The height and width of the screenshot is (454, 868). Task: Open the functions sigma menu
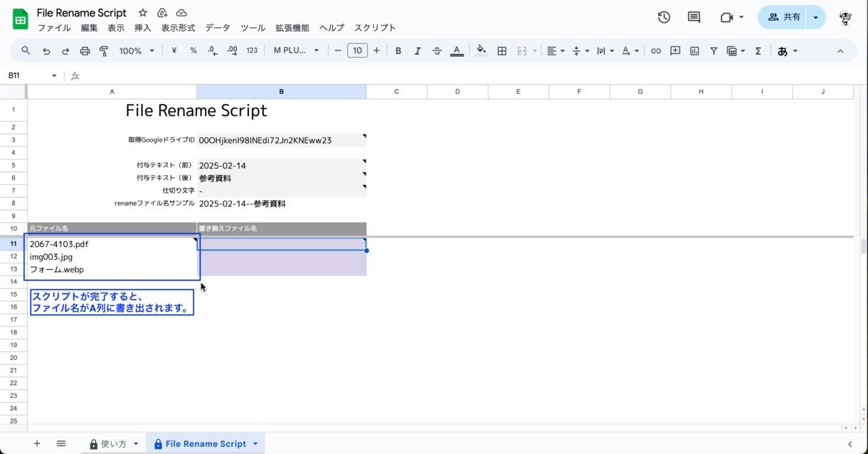tap(758, 51)
